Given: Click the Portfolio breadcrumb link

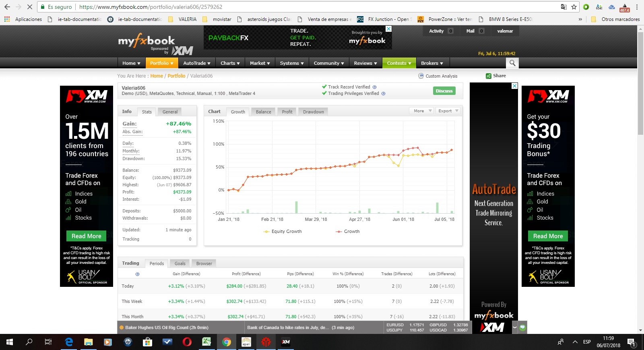Looking at the screenshot, I should point(176,76).
